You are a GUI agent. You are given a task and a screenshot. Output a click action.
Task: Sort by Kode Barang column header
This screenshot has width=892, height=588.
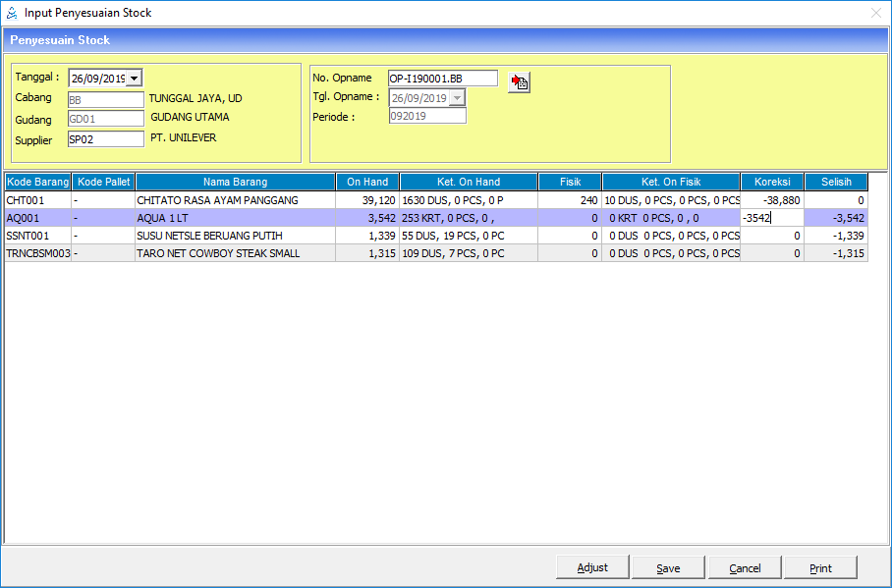[x=38, y=182]
